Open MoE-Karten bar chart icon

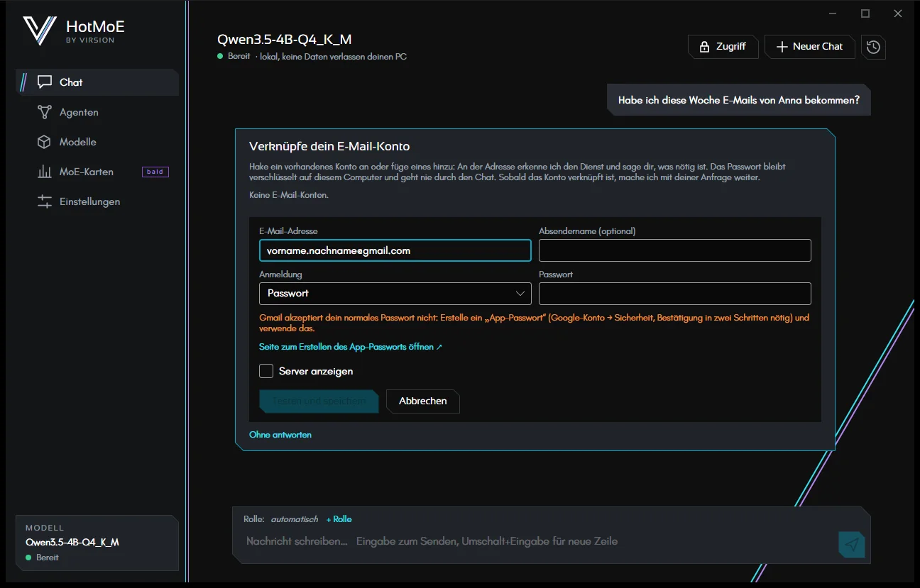coord(45,172)
